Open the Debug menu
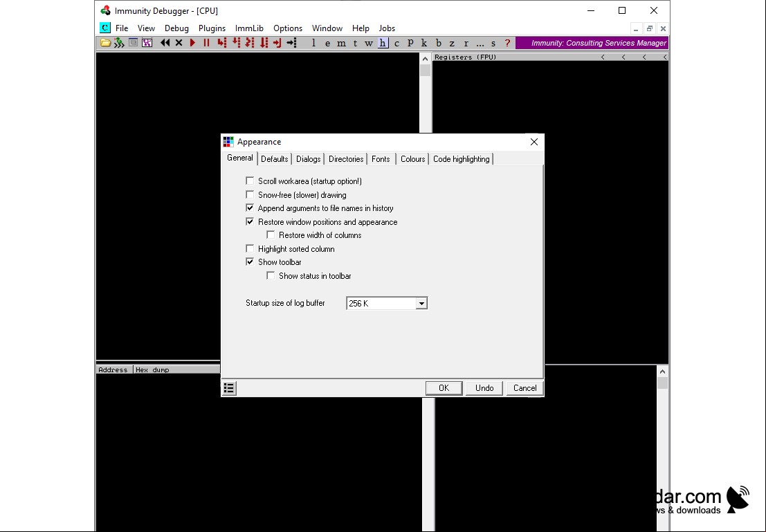 176,28
